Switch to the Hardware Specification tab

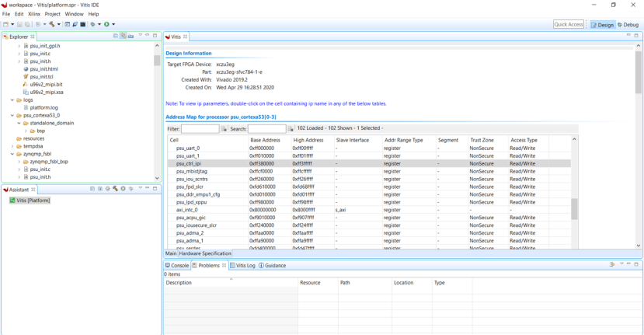coord(205,253)
